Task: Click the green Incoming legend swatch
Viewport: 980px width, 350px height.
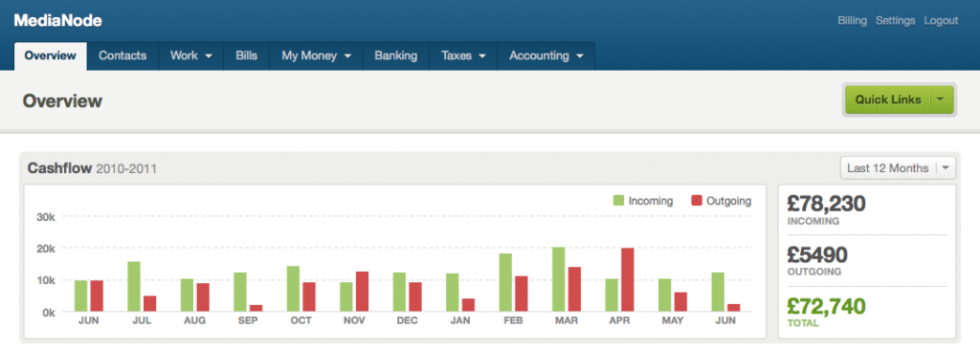Action: click(x=619, y=201)
